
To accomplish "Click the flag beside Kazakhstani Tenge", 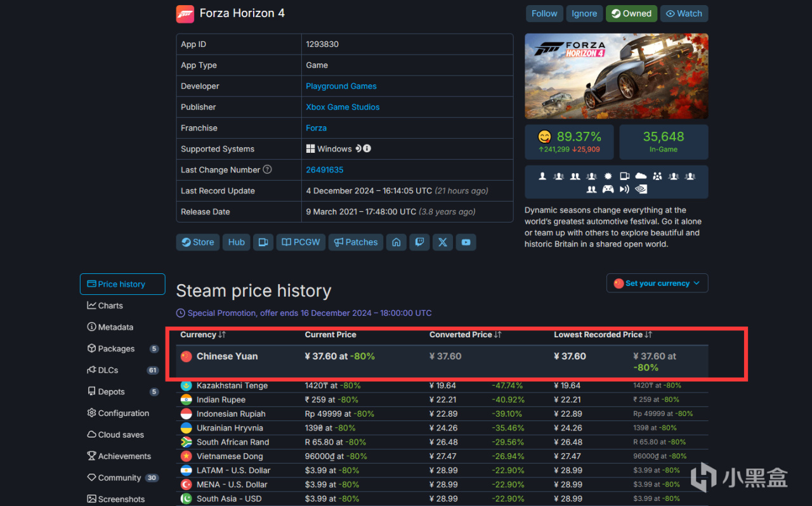I will pos(186,386).
